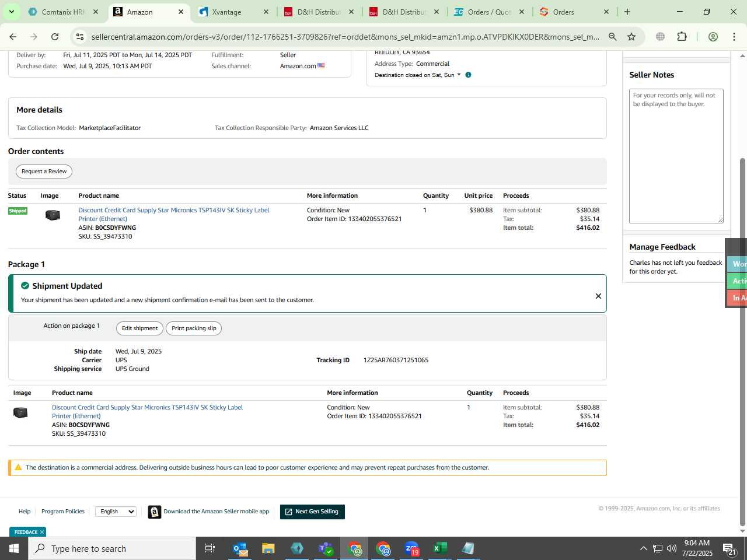The width and height of the screenshot is (747, 560).
Task: Open the Program Policies link
Action: (x=63, y=512)
